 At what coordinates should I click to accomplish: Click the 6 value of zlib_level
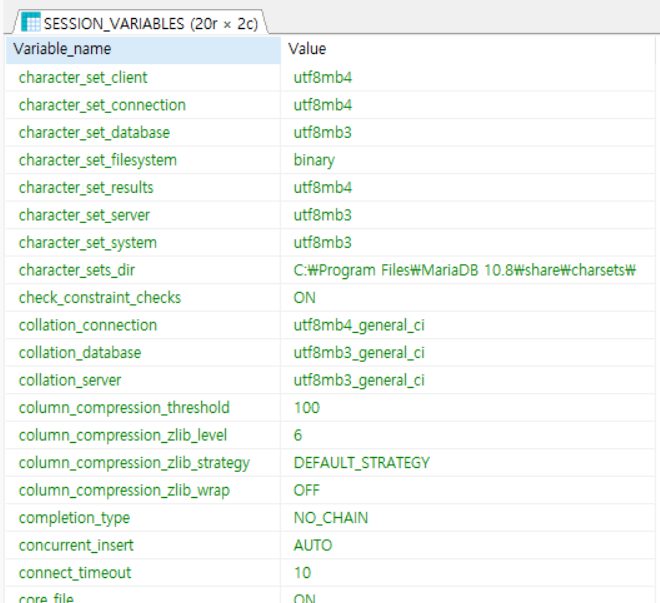(468, 435)
